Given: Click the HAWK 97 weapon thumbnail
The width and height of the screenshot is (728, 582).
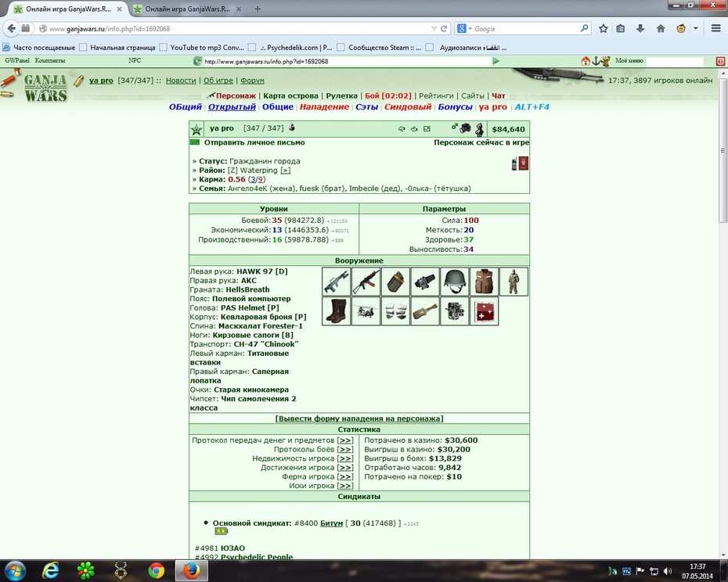Looking at the screenshot, I should tap(336, 282).
